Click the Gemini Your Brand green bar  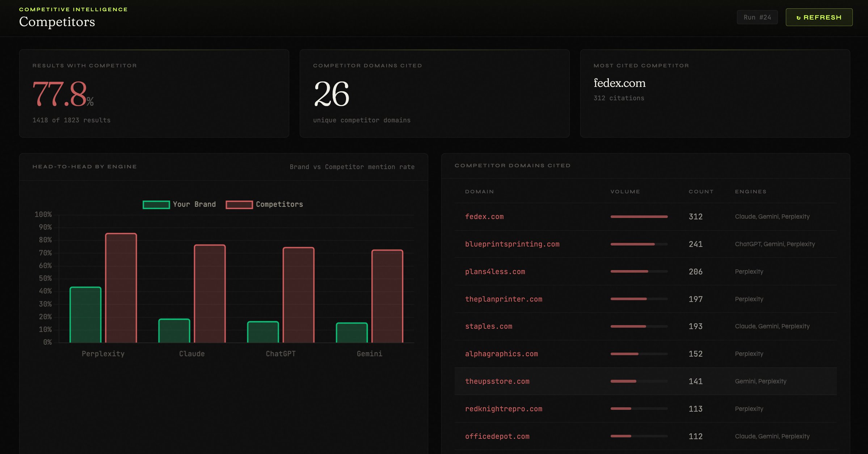point(351,332)
